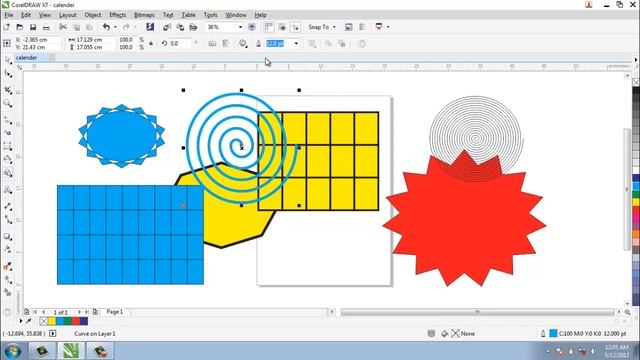Image resolution: width=640 pixels, height=360 pixels.
Task: Select the Smart Fill tool
Action: 7,292
